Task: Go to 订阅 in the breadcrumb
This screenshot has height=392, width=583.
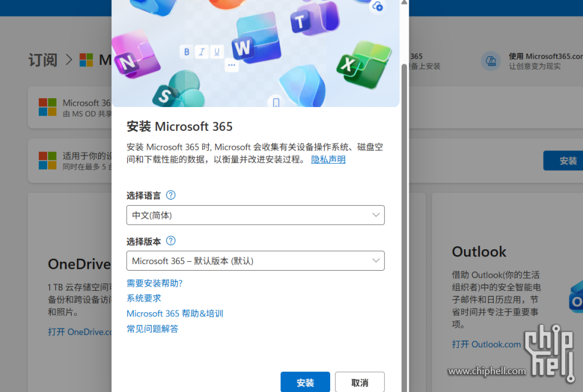Action: [43, 60]
